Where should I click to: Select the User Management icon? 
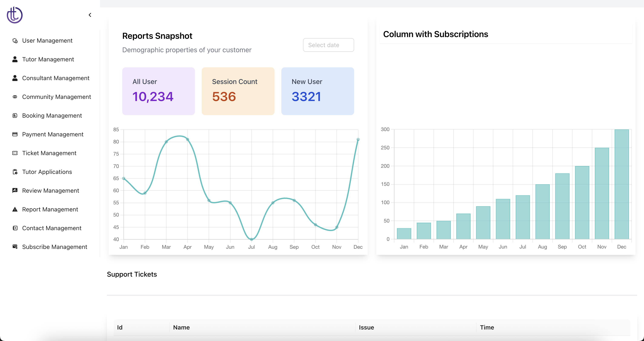click(x=15, y=40)
